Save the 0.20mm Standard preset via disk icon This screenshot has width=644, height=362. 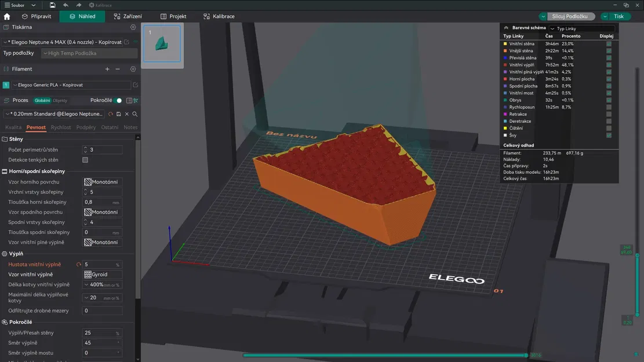pyautogui.click(x=119, y=114)
